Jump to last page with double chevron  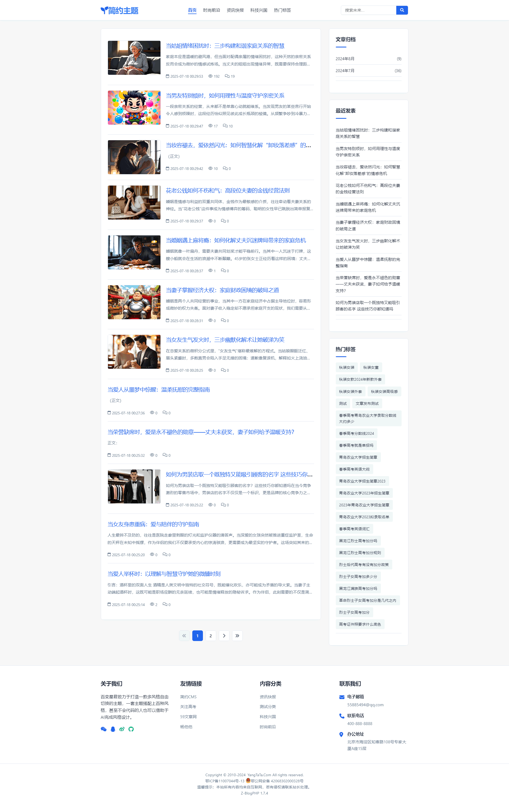click(x=237, y=635)
